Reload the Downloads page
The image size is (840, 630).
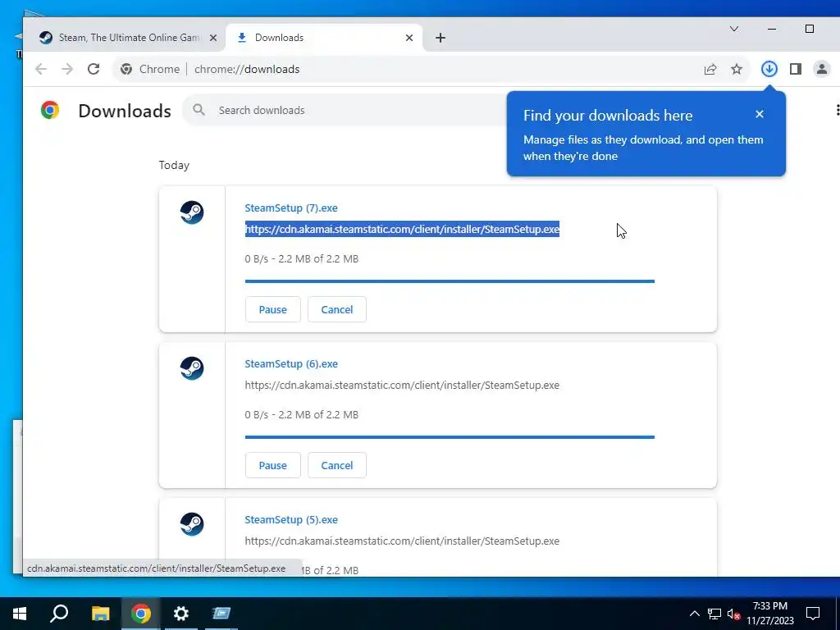coord(94,69)
